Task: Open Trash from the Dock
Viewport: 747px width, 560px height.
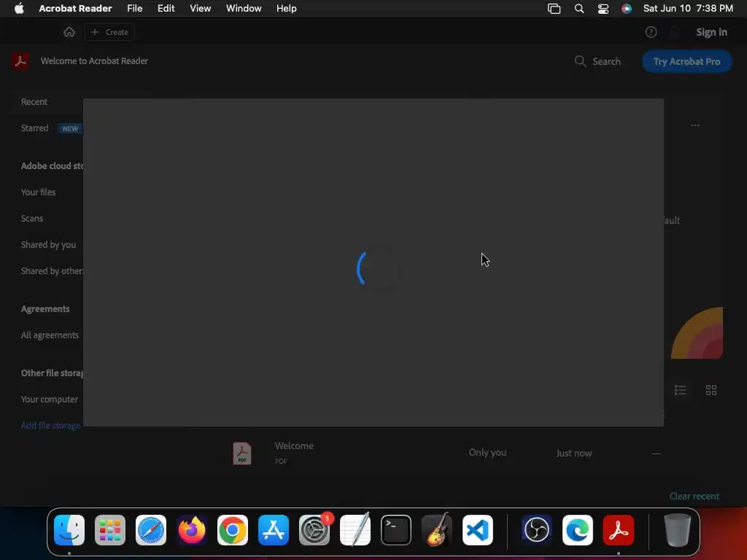Action: pos(677,530)
